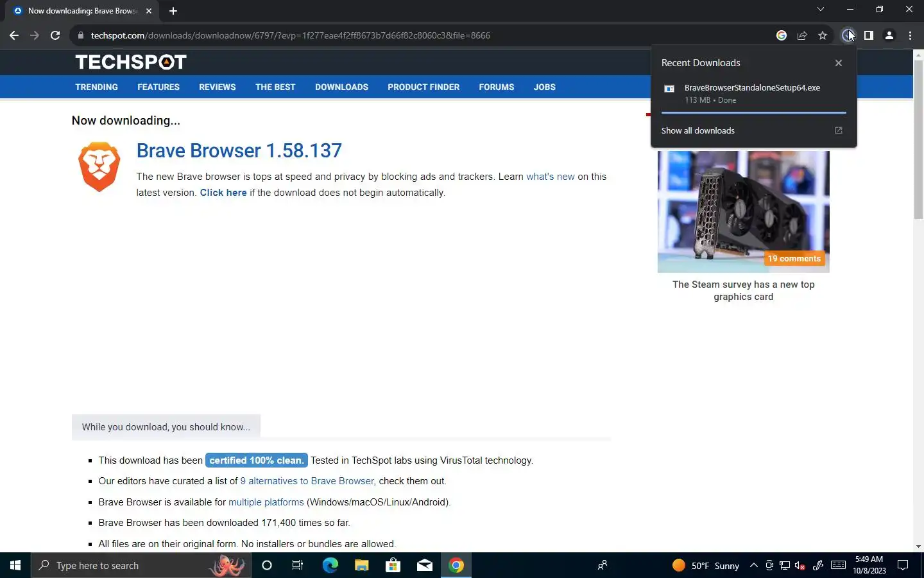924x578 pixels.
Task: Click the muted volume tray icon
Action: tap(800, 565)
